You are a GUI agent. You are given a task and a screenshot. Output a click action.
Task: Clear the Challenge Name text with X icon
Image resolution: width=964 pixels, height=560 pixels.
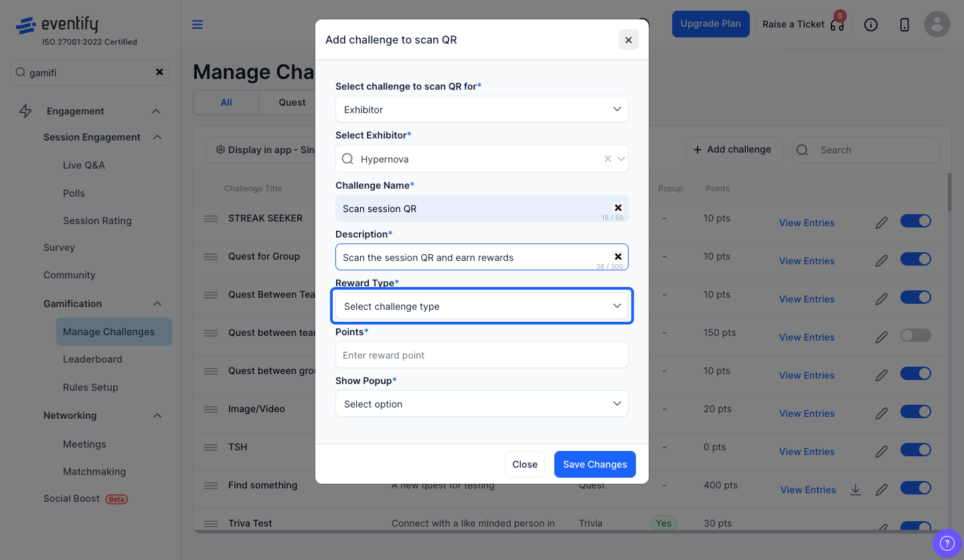(x=618, y=208)
